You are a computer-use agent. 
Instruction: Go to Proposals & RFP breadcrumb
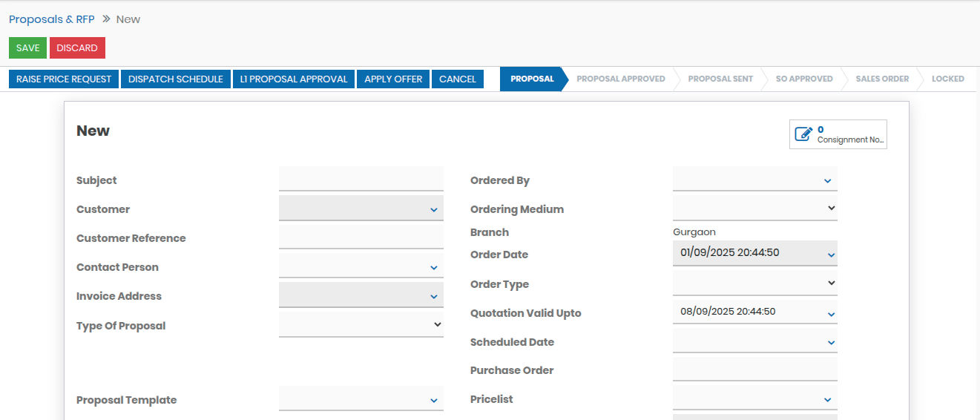[x=52, y=19]
